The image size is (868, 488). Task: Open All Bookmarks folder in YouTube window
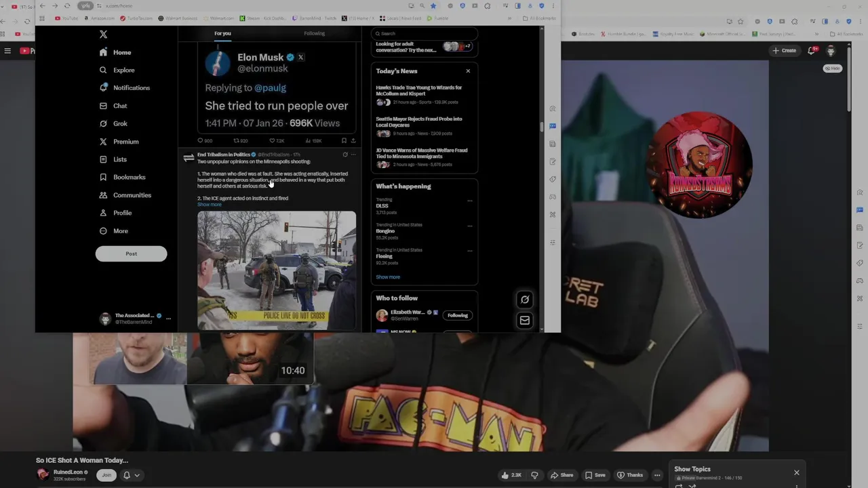click(848, 34)
